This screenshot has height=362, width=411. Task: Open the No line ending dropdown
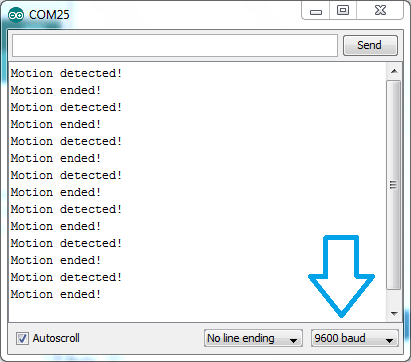[253, 338]
